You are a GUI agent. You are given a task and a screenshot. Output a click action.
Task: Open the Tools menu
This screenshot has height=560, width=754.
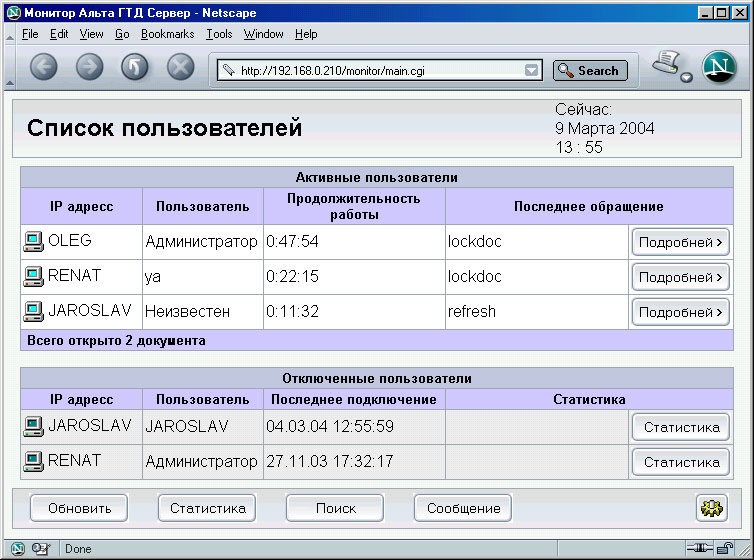coord(219,34)
